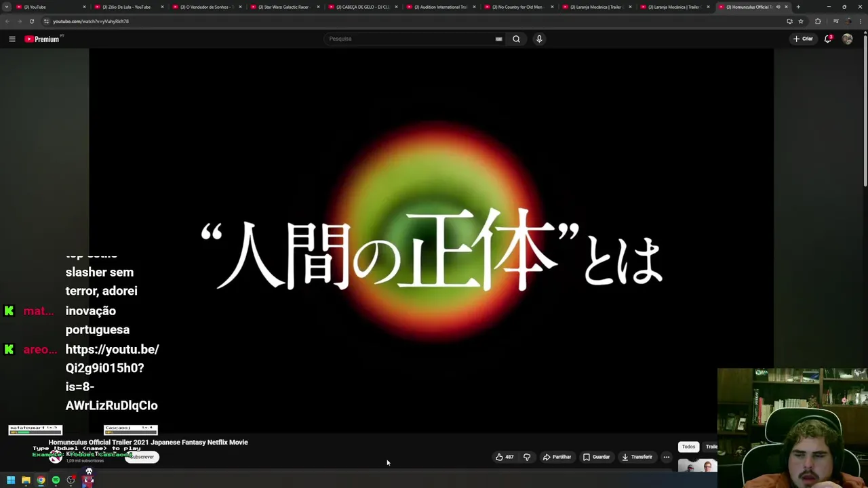Screen dimensions: 868x488
Task: Close the Homunculus Official Trailer tab
Action: click(786, 7)
